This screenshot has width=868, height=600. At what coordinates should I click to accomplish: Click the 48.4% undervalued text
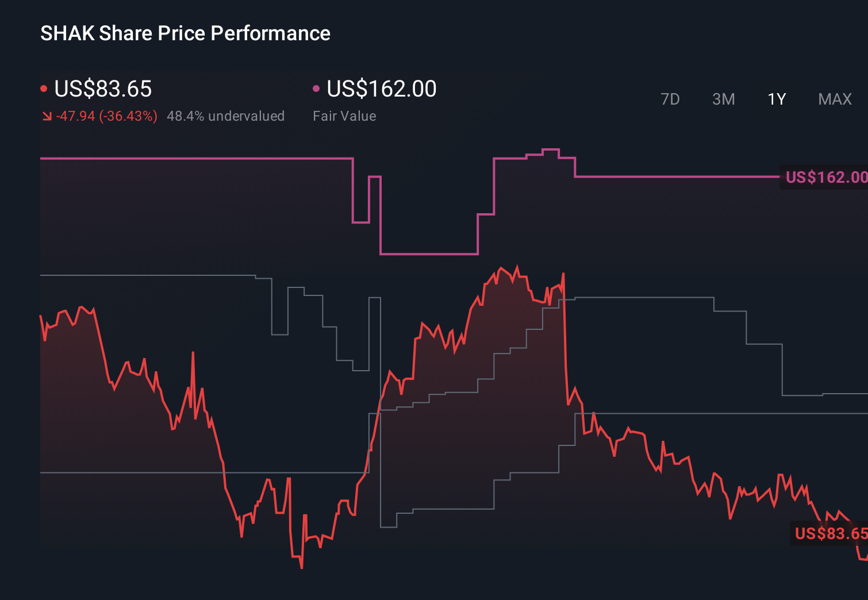click(x=226, y=116)
